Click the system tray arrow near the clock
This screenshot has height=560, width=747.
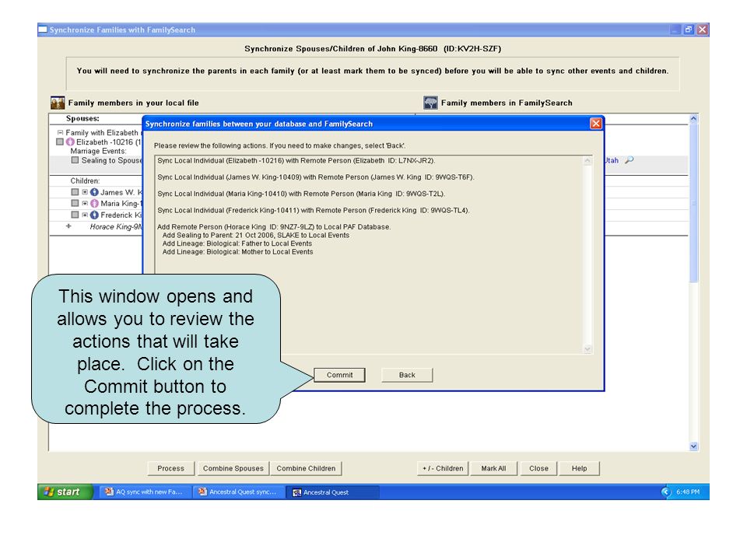coord(666,492)
